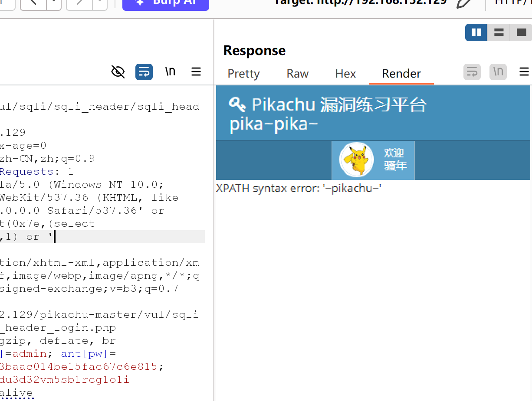The image size is (532, 401).
Task: Switch to side-by-side layout view
Action: (476, 33)
